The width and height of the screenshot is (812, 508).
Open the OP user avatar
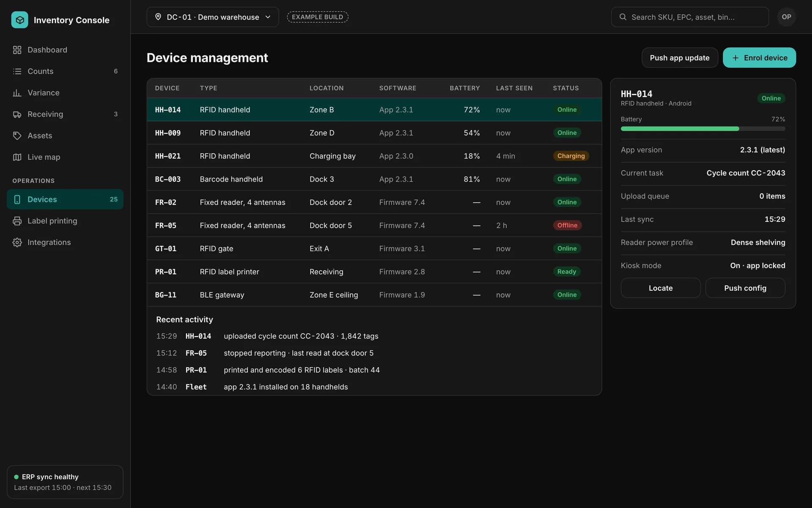pos(786,17)
